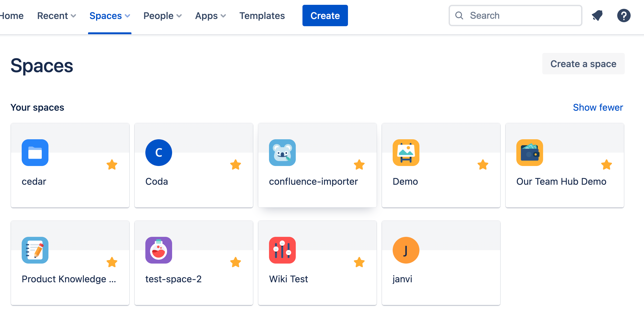Open the Templates navigation item
The width and height of the screenshot is (644, 332).
(x=262, y=16)
